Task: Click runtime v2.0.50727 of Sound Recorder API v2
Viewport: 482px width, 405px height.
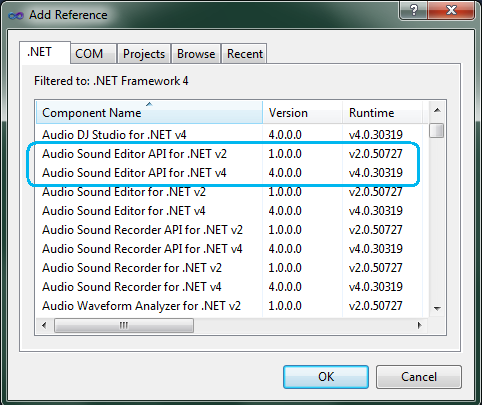Action: click(376, 230)
